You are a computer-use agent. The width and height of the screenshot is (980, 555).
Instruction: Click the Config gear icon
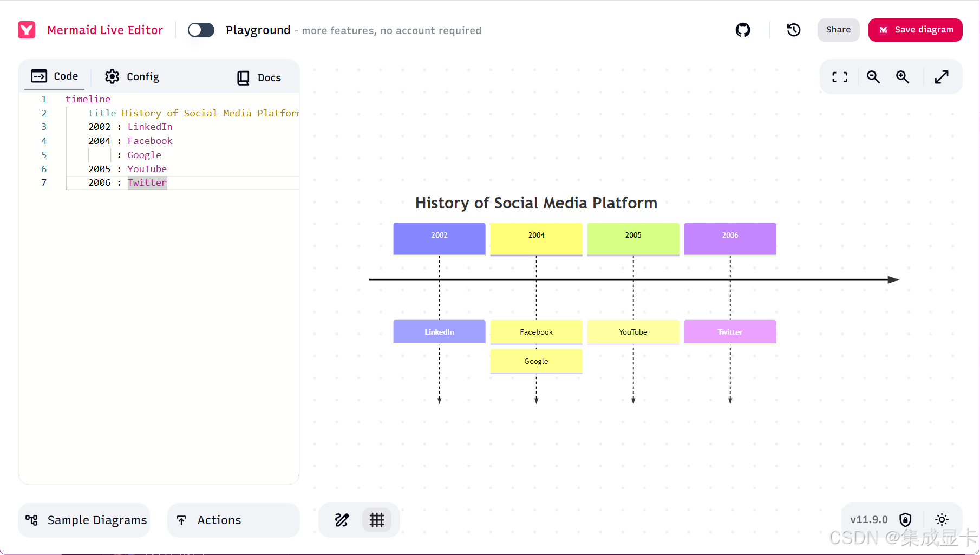112,76
